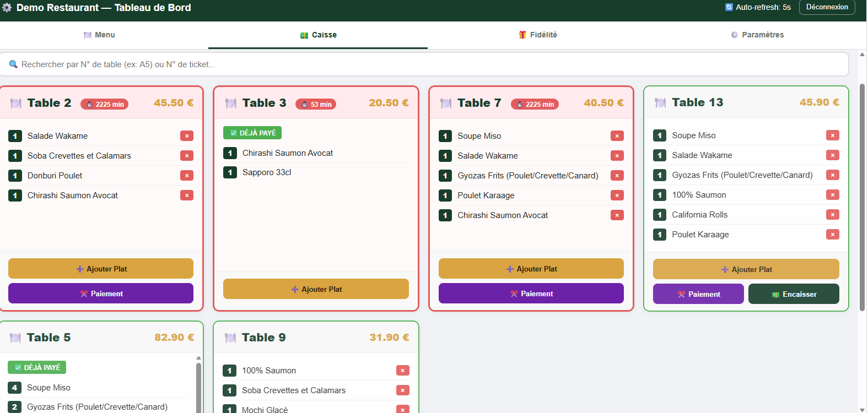Screen dimensions: 868x413
Task: Go to the Paramètres tab
Action: click(757, 35)
